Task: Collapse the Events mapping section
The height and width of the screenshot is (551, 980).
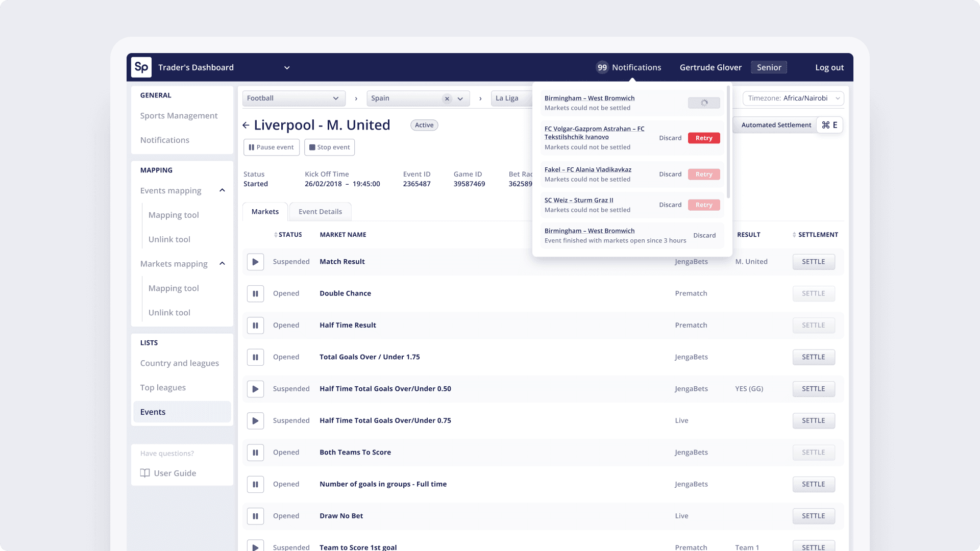Action: (x=222, y=190)
